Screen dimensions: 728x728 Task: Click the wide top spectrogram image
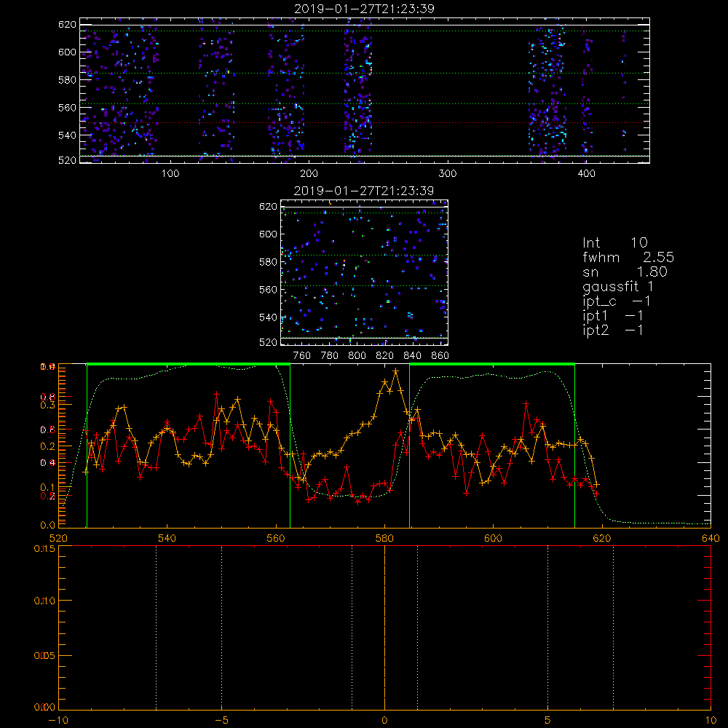pos(365,90)
